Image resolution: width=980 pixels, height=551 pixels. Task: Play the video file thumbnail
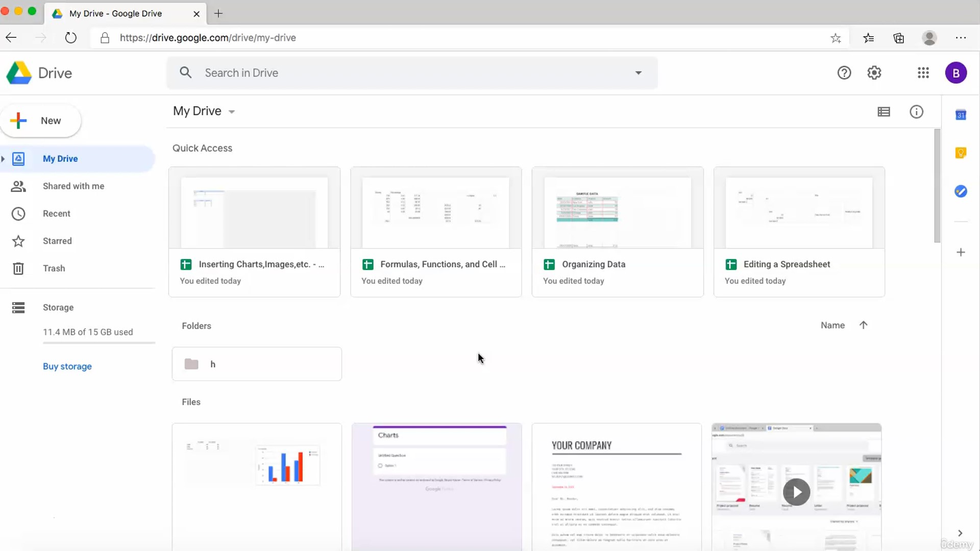pos(796,492)
